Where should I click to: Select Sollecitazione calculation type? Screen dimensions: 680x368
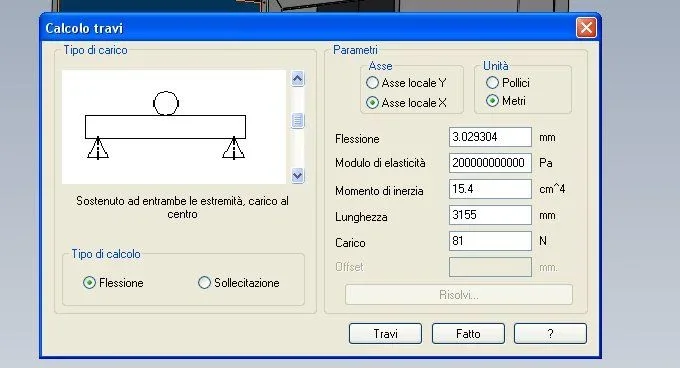click(x=204, y=283)
